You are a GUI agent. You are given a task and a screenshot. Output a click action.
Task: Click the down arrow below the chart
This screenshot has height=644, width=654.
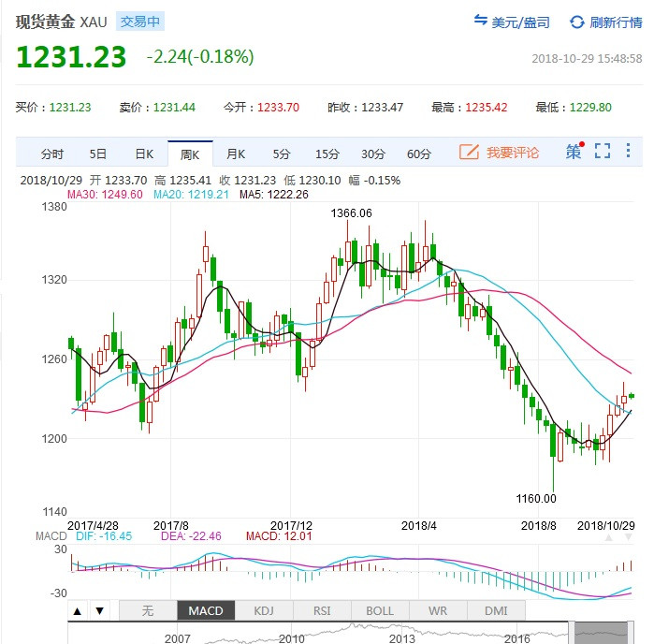click(x=99, y=611)
